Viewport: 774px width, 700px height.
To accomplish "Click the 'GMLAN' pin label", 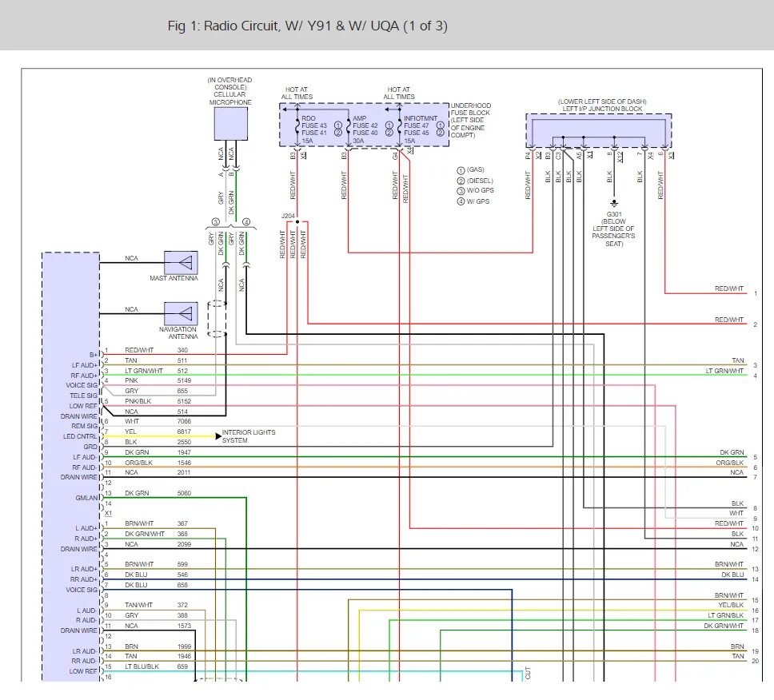I will pos(87,498).
